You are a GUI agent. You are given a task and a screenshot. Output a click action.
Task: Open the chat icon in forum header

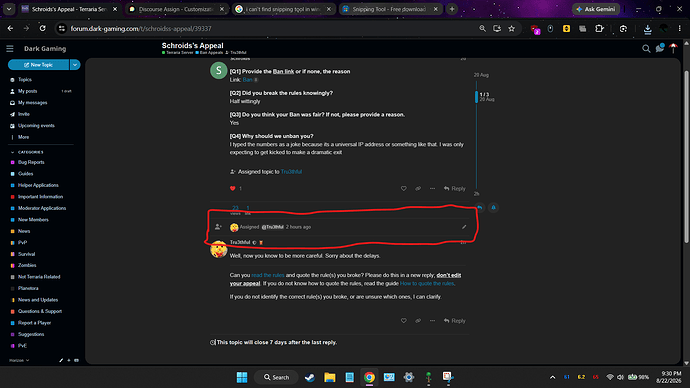pos(660,48)
